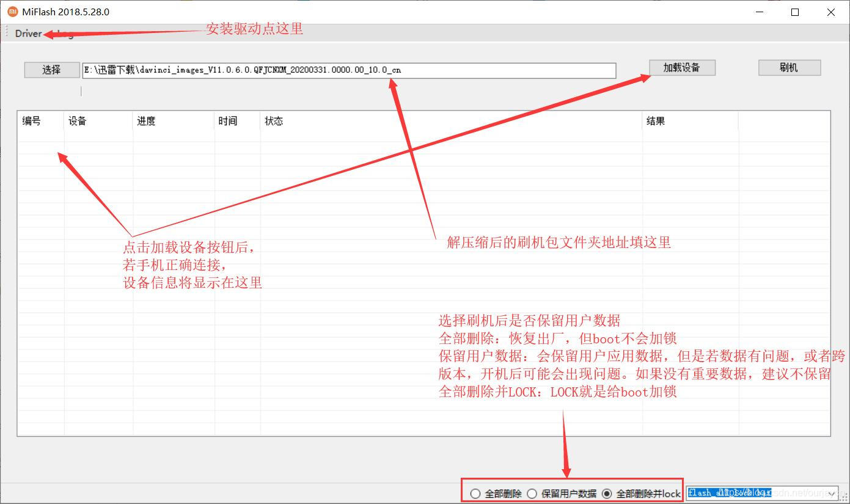Click the 设备 column header
850x504 pixels.
98,121
